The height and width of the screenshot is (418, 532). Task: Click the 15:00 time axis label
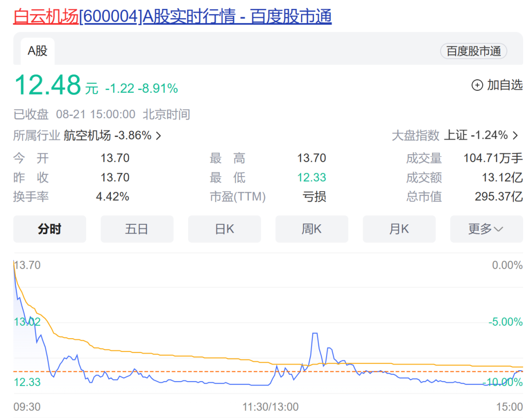[x=509, y=407]
